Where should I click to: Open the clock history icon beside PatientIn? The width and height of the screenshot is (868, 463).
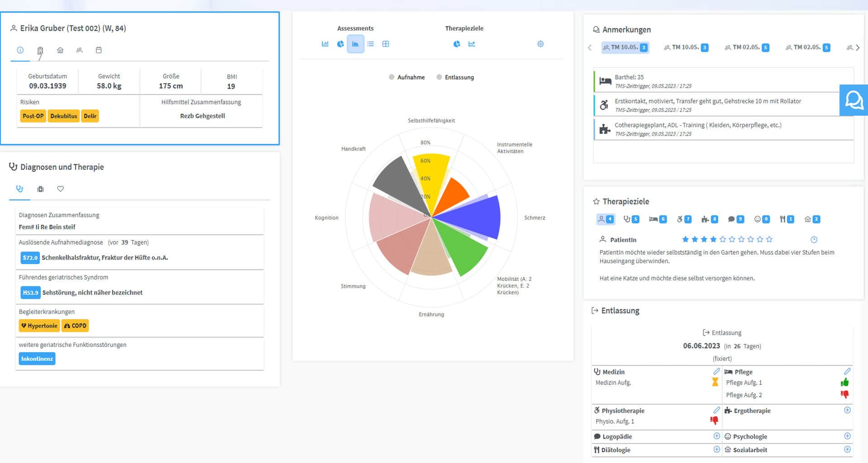[x=814, y=240]
